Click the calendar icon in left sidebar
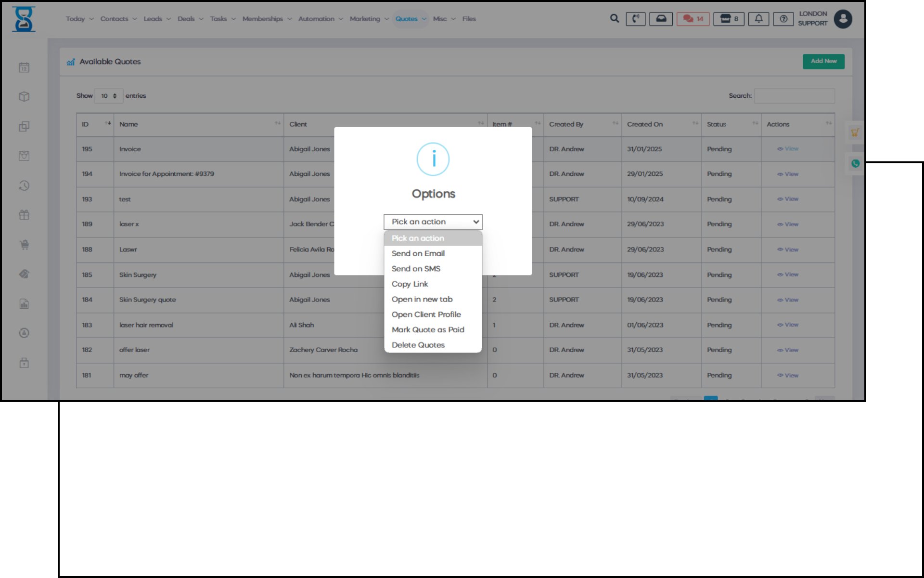Image resolution: width=924 pixels, height=578 pixels. [24, 67]
